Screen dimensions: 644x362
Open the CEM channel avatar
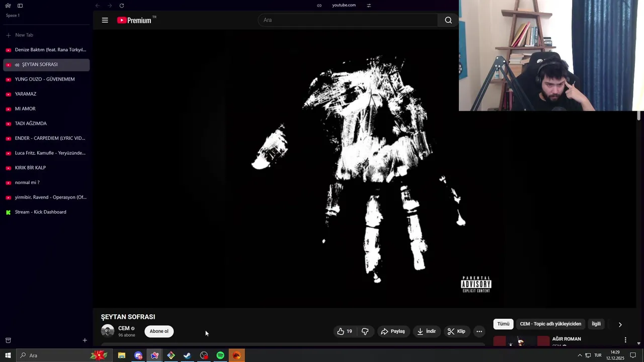(x=108, y=331)
